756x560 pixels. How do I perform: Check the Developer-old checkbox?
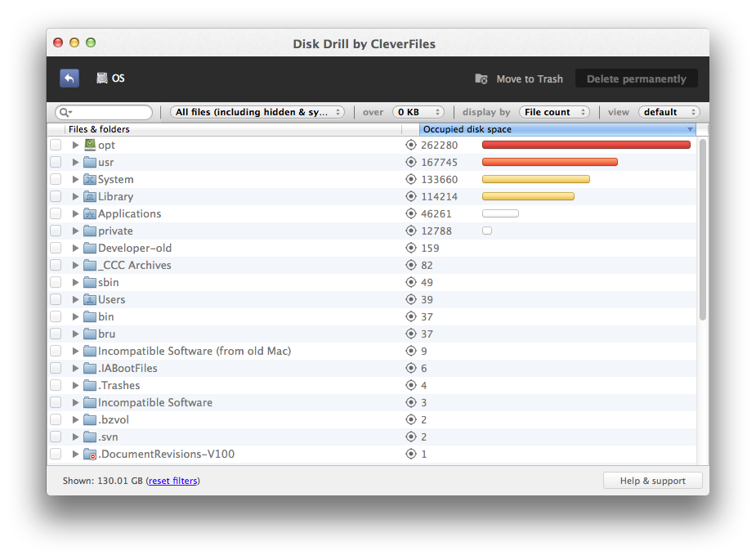pos(56,248)
